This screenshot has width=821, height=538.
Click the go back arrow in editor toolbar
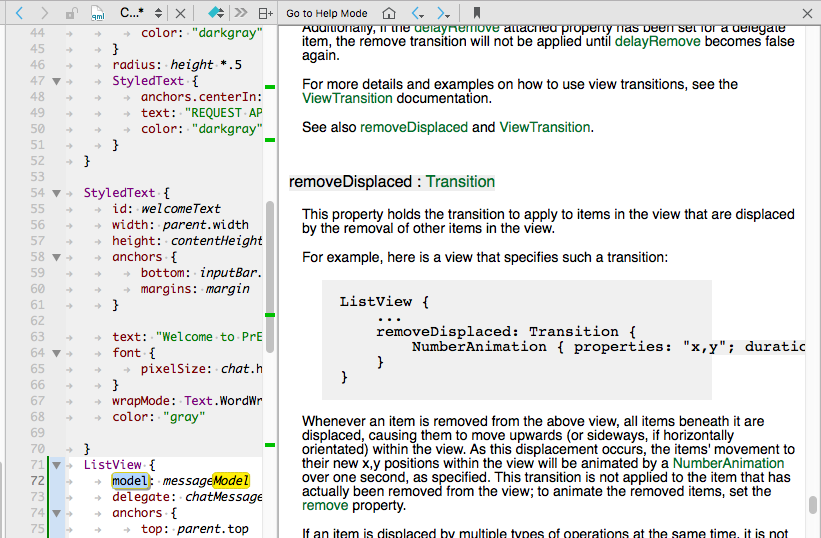click(18, 13)
